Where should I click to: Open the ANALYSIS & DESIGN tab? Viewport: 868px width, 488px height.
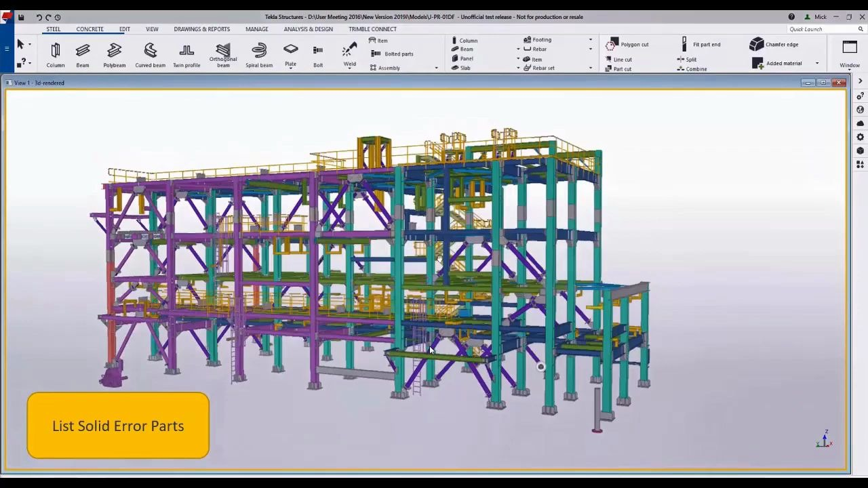pyautogui.click(x=308, y=29)
